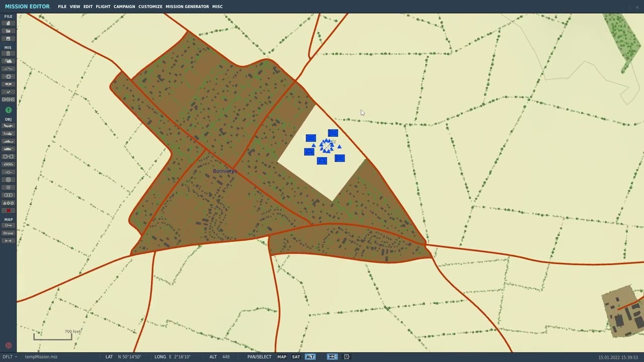This screenshot has height=362, width=644.
Task: Select the three-triangles template tool
Action: (x=8, y=164)
